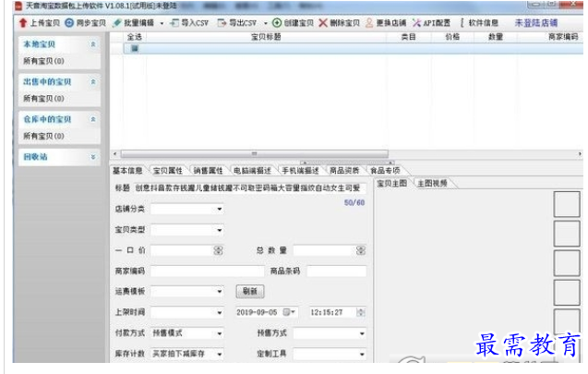Screen dimensions: 588x374
Task: Open the 预售方式 dropdown
Action: coord(330,333)
